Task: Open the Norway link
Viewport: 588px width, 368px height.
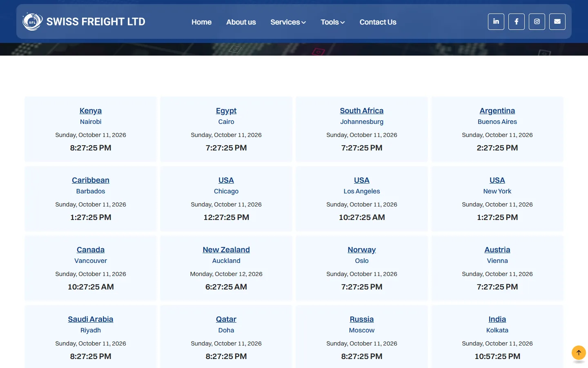Action: coord(362,250)
